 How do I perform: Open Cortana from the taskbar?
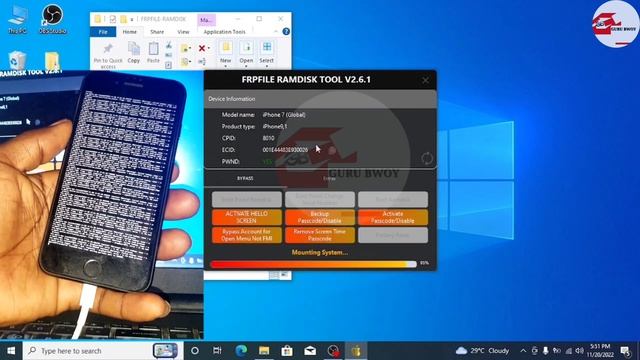195,351
